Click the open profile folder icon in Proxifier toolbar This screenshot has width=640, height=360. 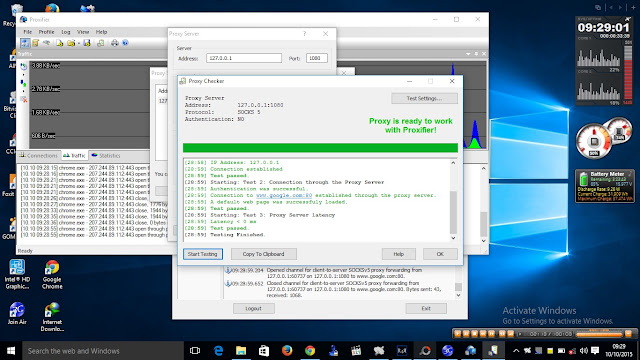tap(71, 43)
